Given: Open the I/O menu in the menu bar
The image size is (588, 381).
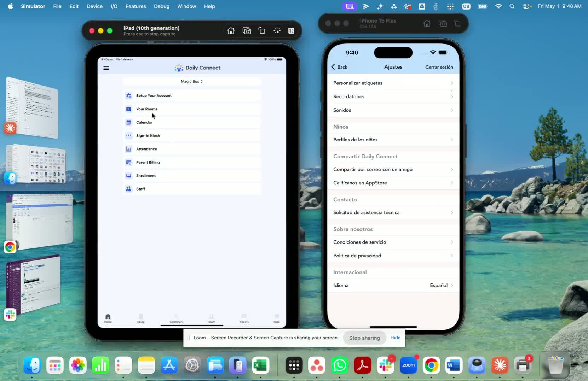Looking at the screenshot, I should tap(114, 6).
